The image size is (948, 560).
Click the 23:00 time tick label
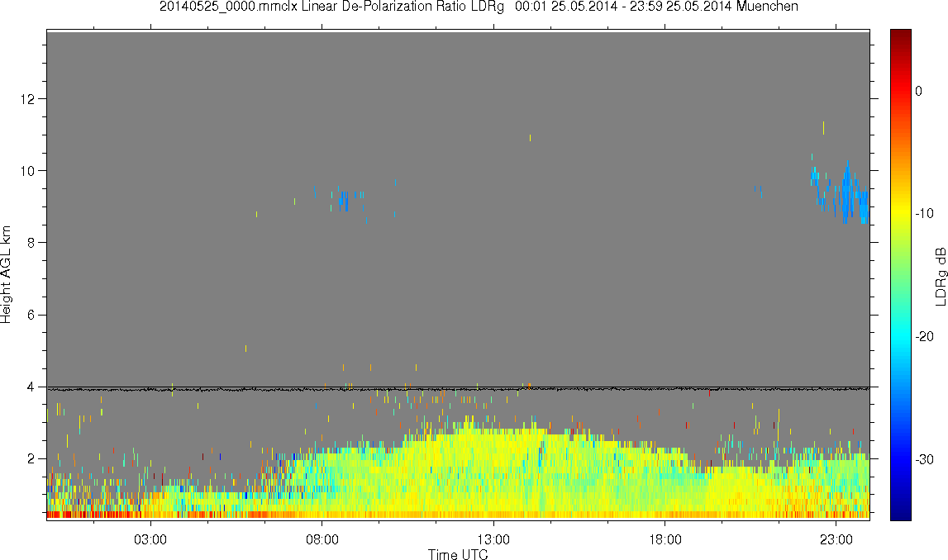(x=836, y=539)
